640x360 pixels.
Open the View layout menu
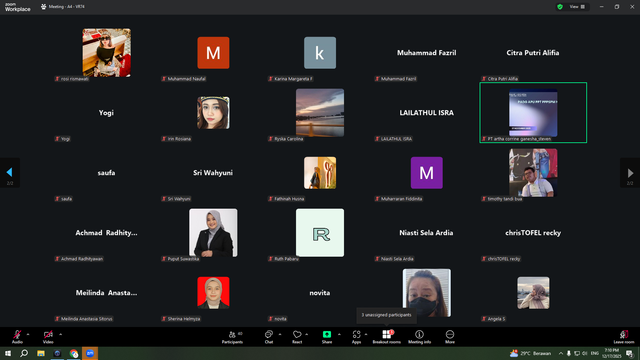click(x=577, y=7)
